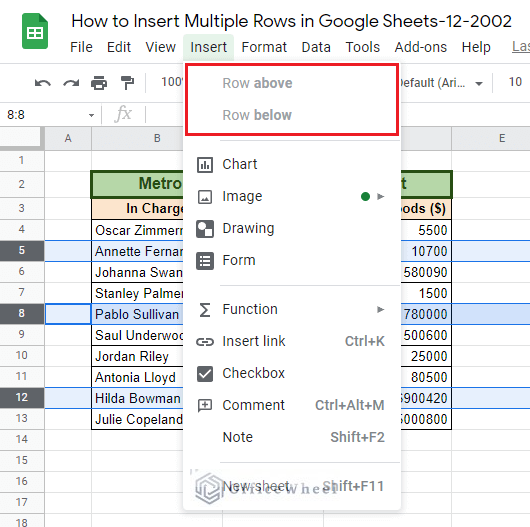Undo the last action

[x=43, y=83]
